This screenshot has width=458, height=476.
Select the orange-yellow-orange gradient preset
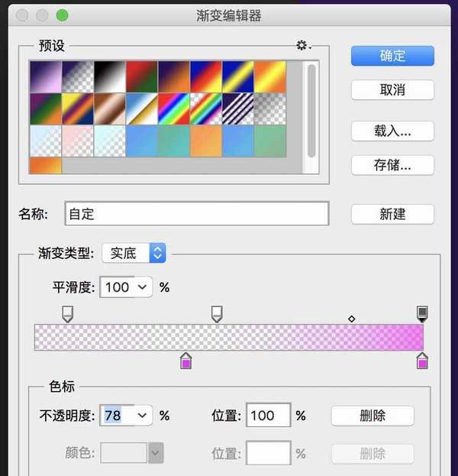[x=270, y=77]
